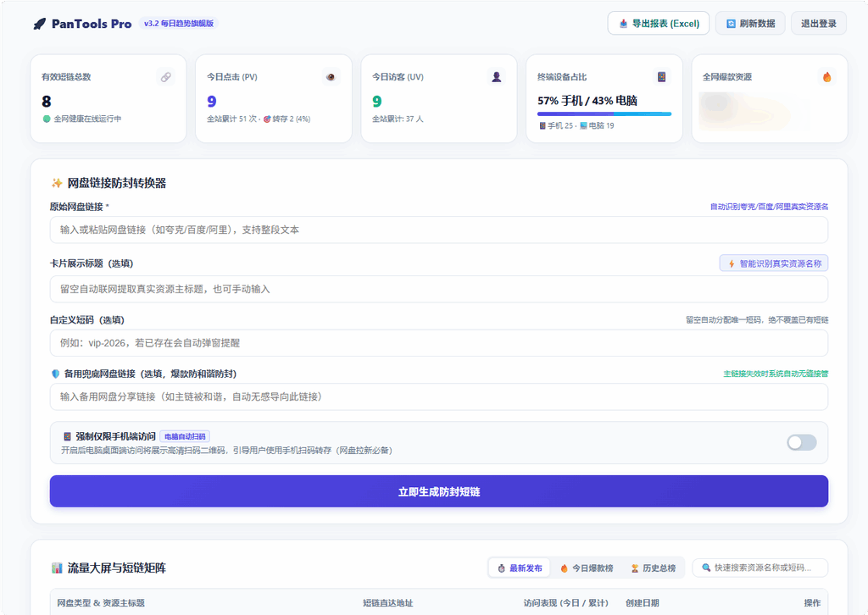This screenshot has width=868, height=615.
Task: Click the 短链直达地址 column header
Action: point(387,603)
